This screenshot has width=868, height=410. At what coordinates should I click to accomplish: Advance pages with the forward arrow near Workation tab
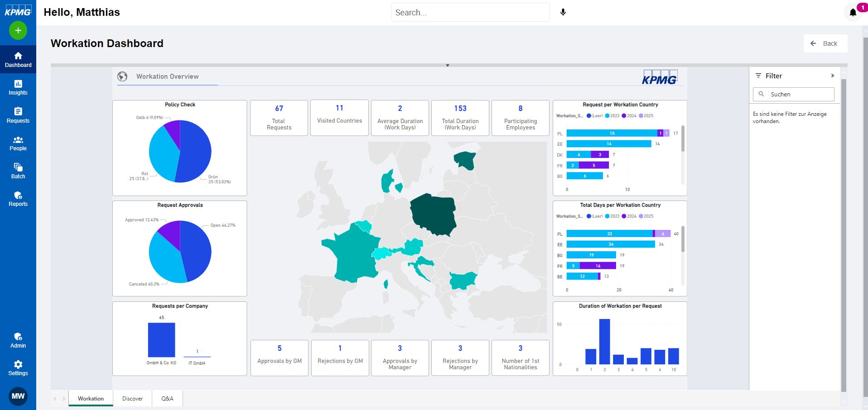(x=63, y=399)
